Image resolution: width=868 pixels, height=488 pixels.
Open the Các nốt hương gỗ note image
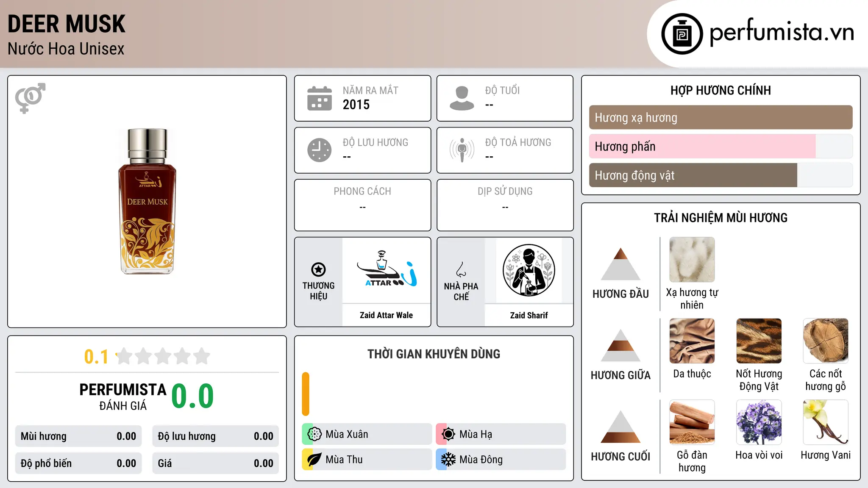click(826, 341)
